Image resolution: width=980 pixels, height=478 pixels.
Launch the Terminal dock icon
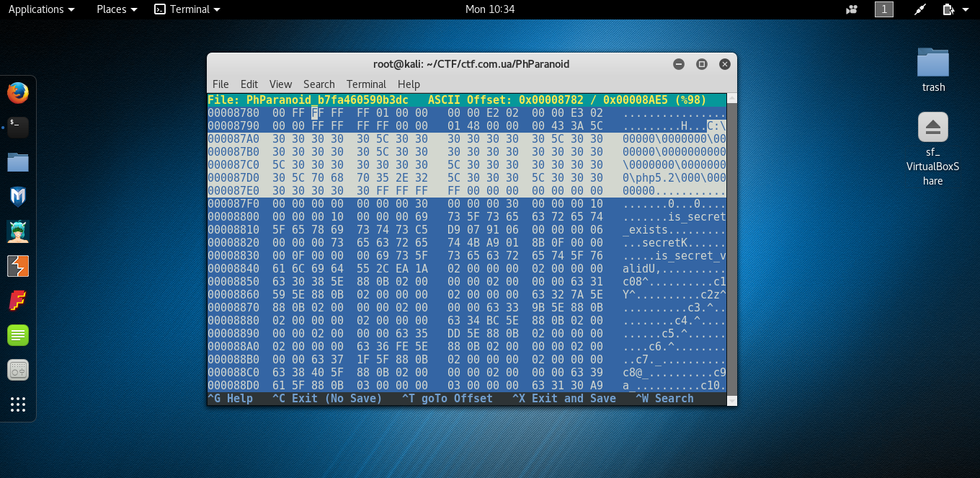(x=18, y=127)
